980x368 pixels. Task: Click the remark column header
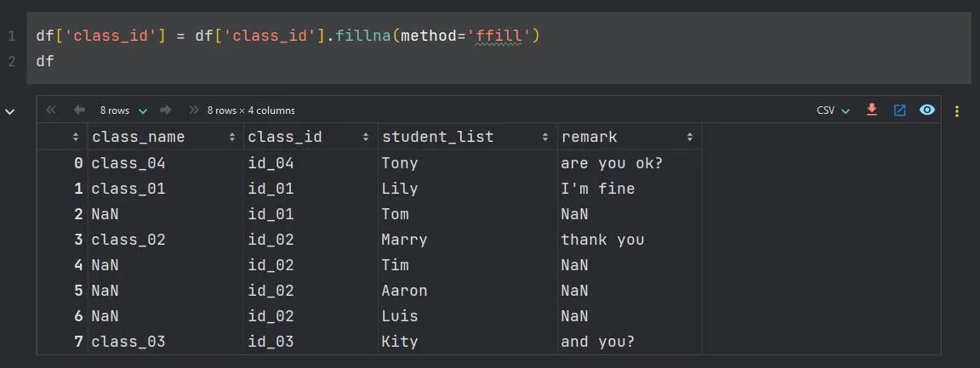pyautogui.click(x=590, y=137)
